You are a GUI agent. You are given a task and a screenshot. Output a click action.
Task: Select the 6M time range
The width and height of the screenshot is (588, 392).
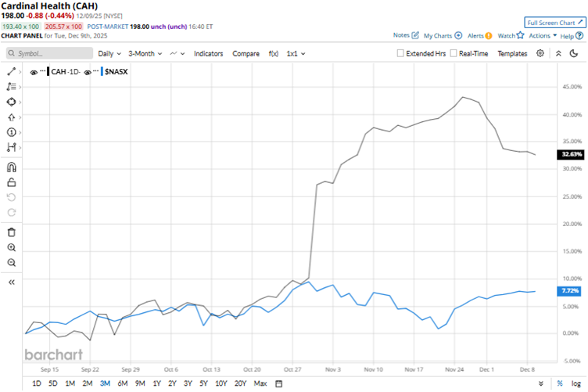[x=123, y=383]
